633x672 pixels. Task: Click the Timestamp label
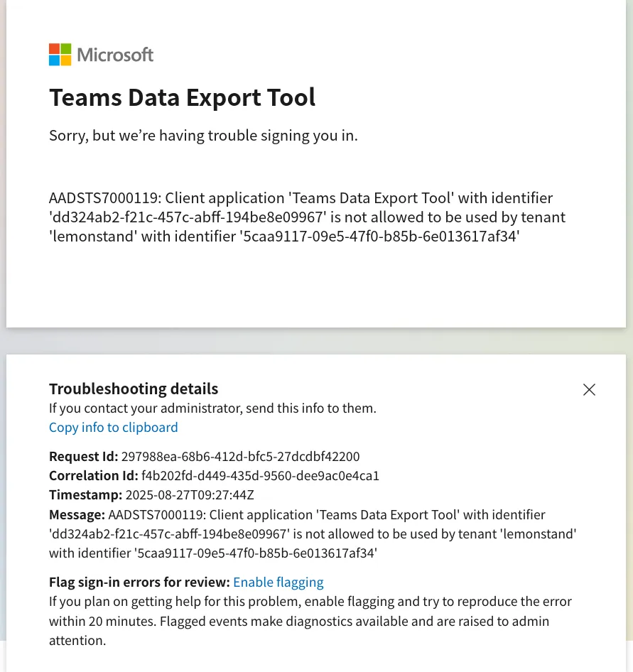(85, 495)
